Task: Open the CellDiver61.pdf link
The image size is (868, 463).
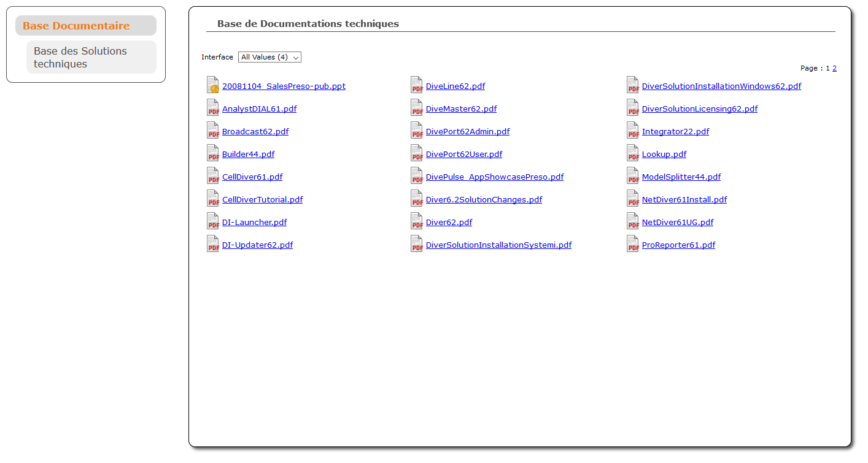Action: pyautogui.click(x=252, y=177)
